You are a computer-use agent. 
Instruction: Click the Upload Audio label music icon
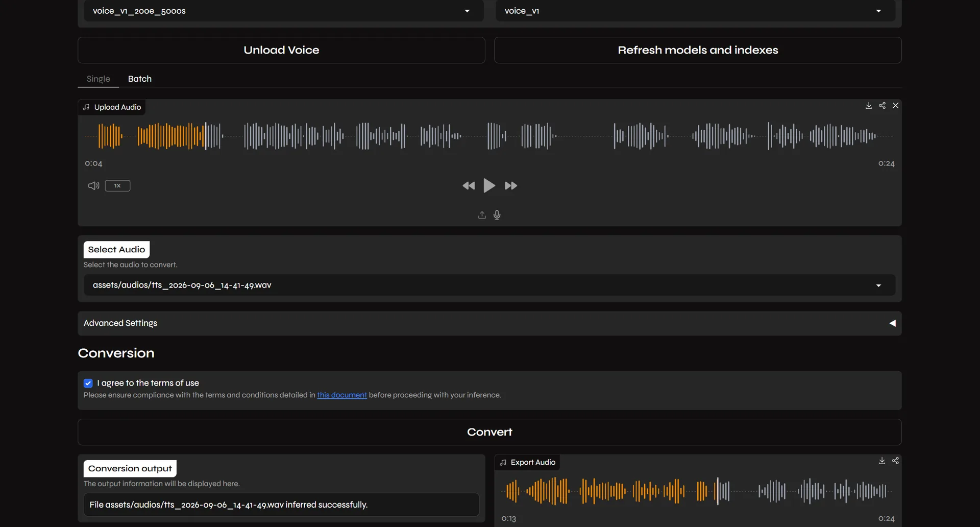click(86, 107)
